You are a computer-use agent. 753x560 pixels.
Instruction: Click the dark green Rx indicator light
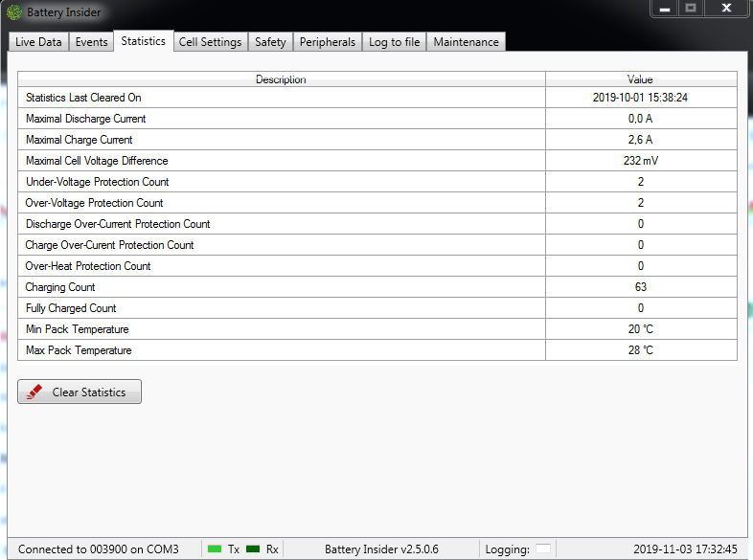(x=253, y=549)
